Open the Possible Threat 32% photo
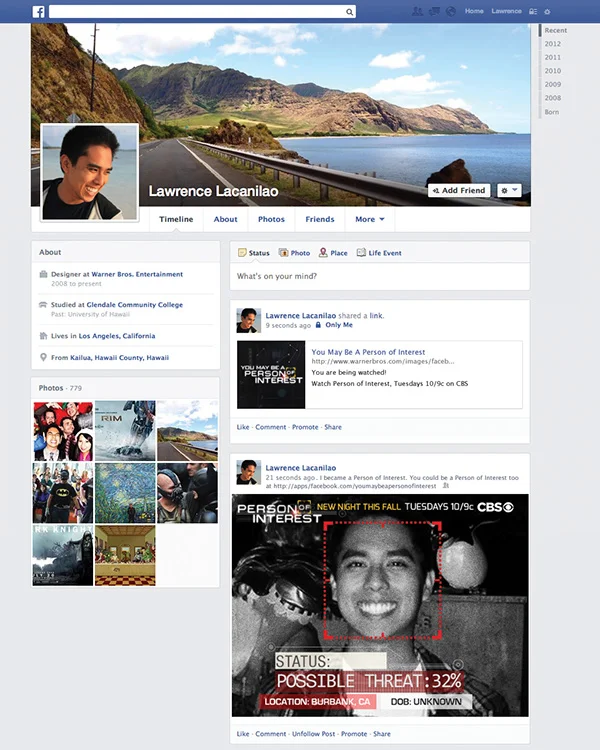Viewport: 600px width, 750px height. [x=380, y=605]
